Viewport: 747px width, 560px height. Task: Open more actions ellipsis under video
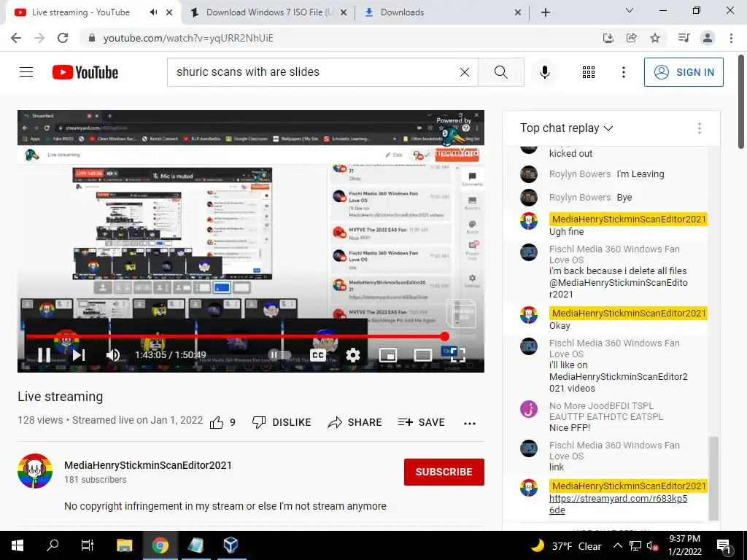tap(470, 424)
